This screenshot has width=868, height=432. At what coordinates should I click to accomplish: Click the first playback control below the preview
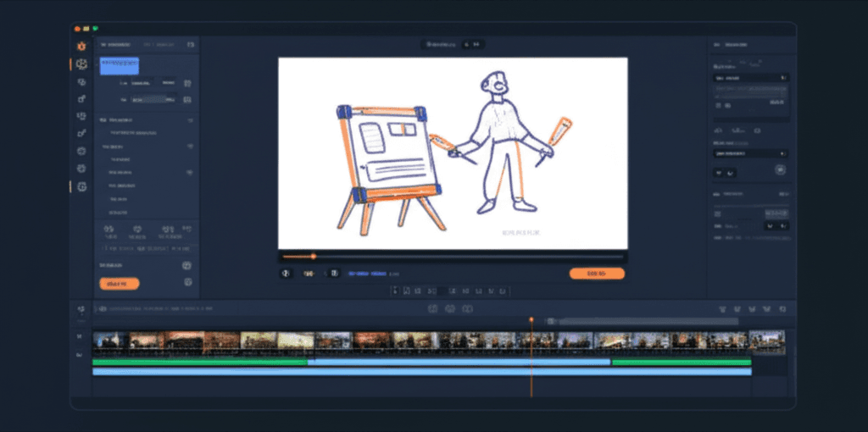[x=286, y=274]
